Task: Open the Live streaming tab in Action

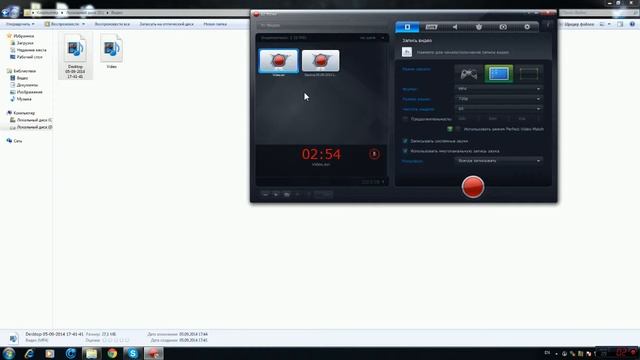Action: point(431,27)
